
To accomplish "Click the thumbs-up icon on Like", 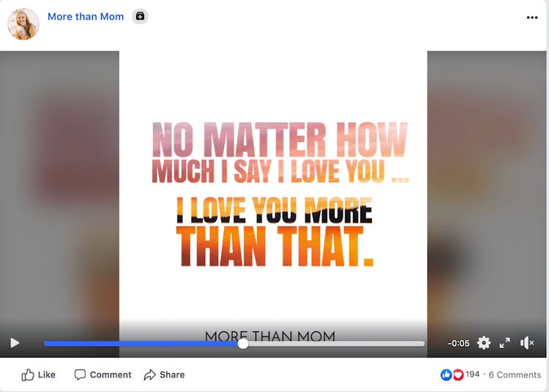I will tap(28, 375).
